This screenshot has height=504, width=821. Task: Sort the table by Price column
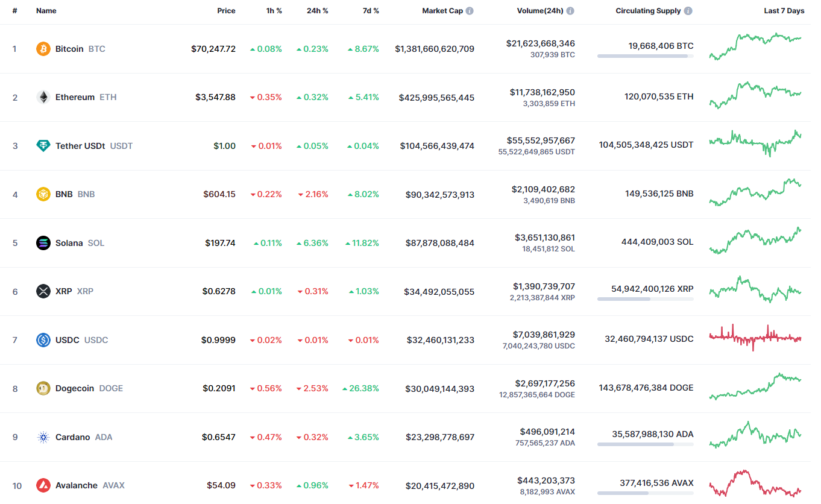click(x=226, y=11)
